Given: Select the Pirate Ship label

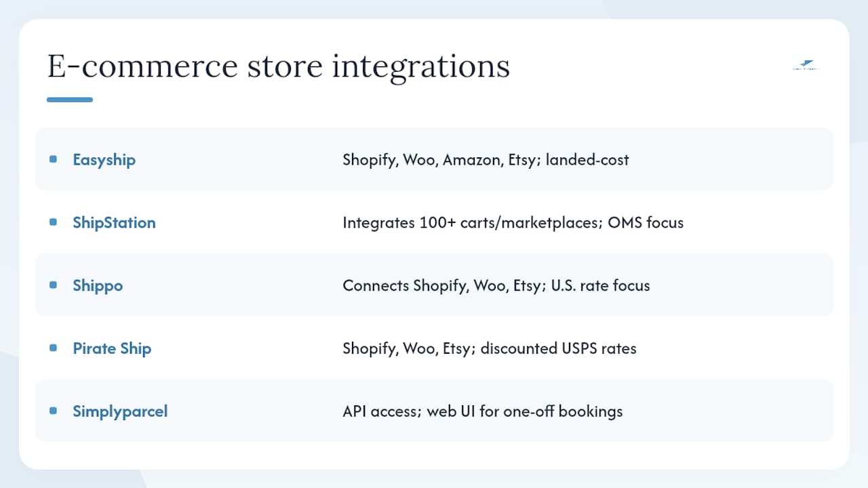Looking at the screenshot, I should pyautogui.click(x=112, y=348).
